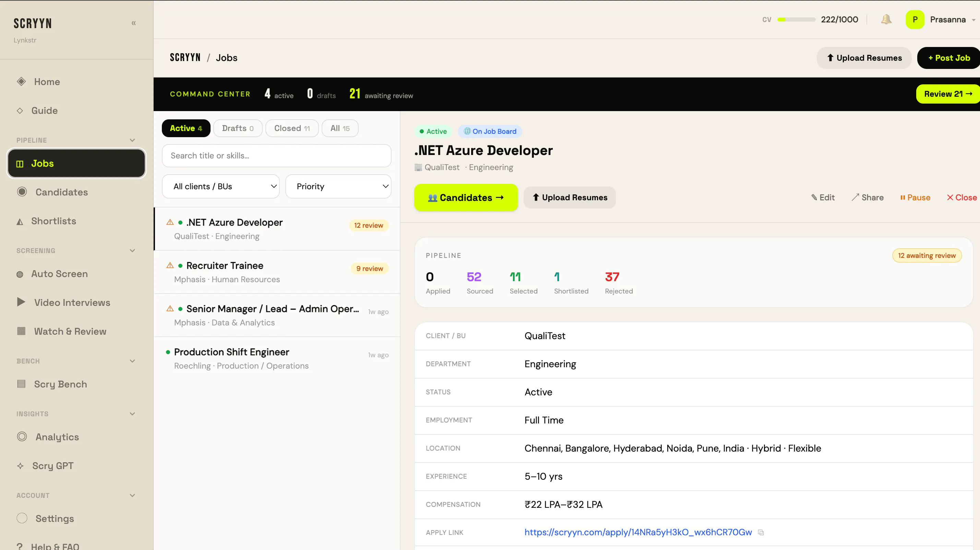The width and height of the screenshot is (980, 550).
Task: Click Upload Resumes in the top header
Action: [864, 58]
